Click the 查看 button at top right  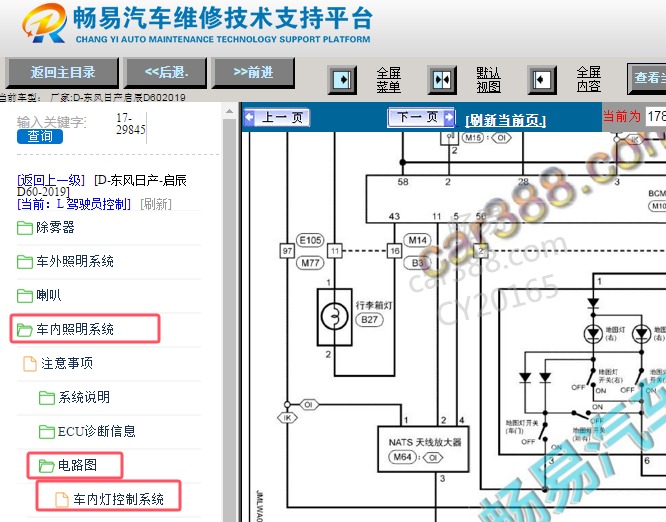[647, 78]
